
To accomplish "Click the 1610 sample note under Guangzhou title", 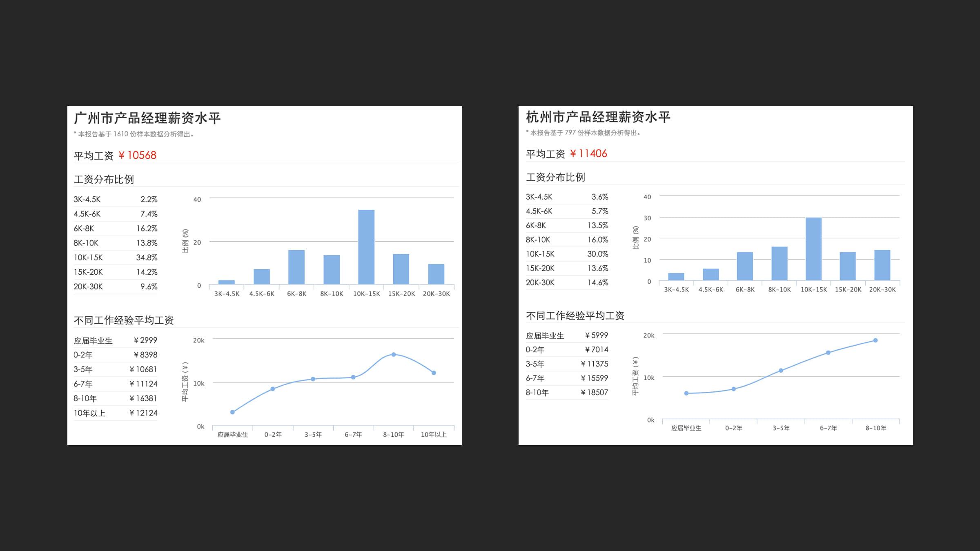I will tap(134, 134).
